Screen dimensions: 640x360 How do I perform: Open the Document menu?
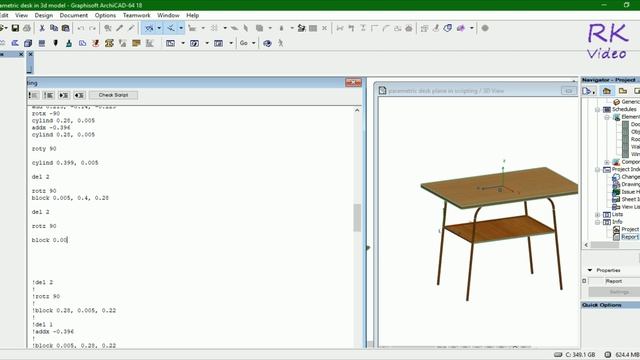pos(73,15)
